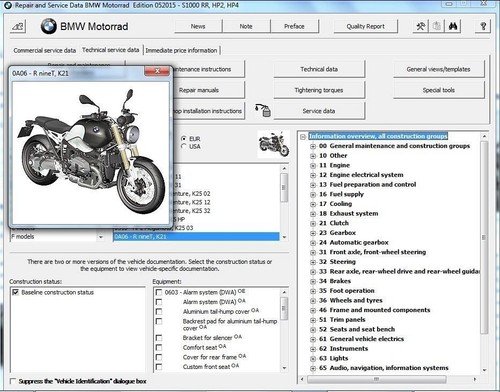Select the EUR radio button

[184, 138]
